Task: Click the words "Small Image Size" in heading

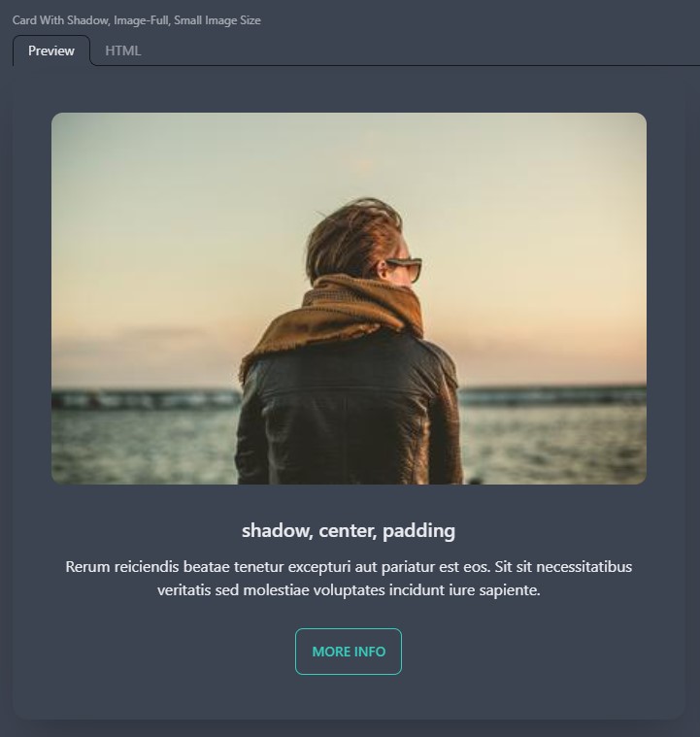Action: point(217,20)
